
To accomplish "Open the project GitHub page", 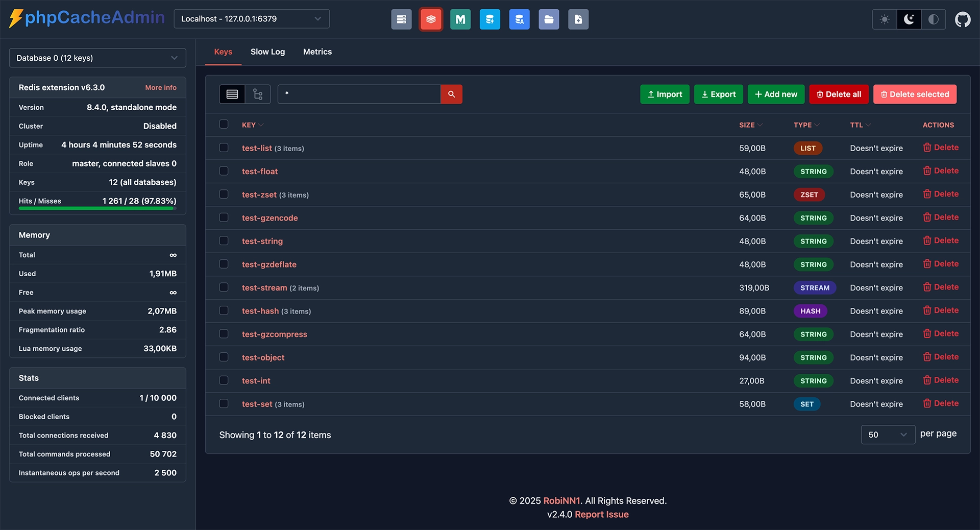I will point(964,19).
